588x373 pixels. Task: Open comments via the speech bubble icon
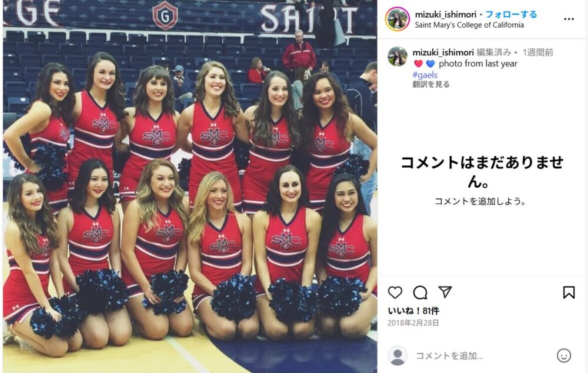pos(420,292)
